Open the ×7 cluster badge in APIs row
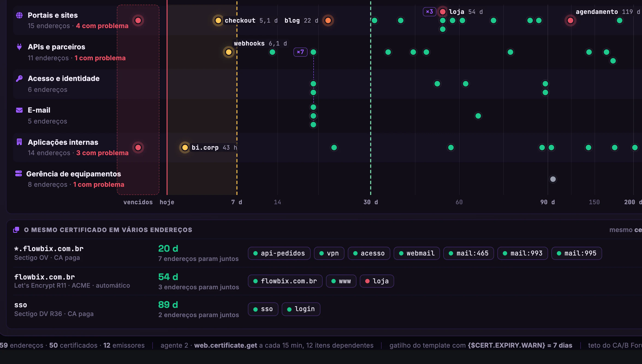This screenshot has width=642, height=364. [x=300, y=52]
